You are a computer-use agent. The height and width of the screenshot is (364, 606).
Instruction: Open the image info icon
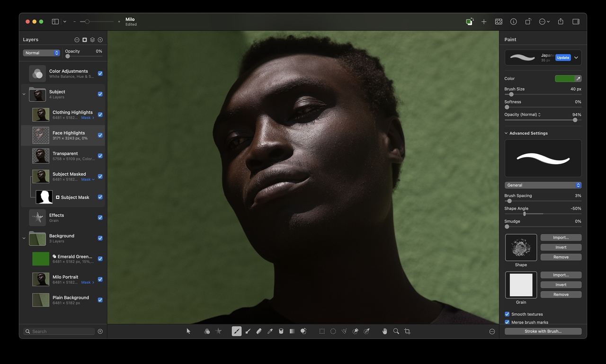click(x=513, y=22)
